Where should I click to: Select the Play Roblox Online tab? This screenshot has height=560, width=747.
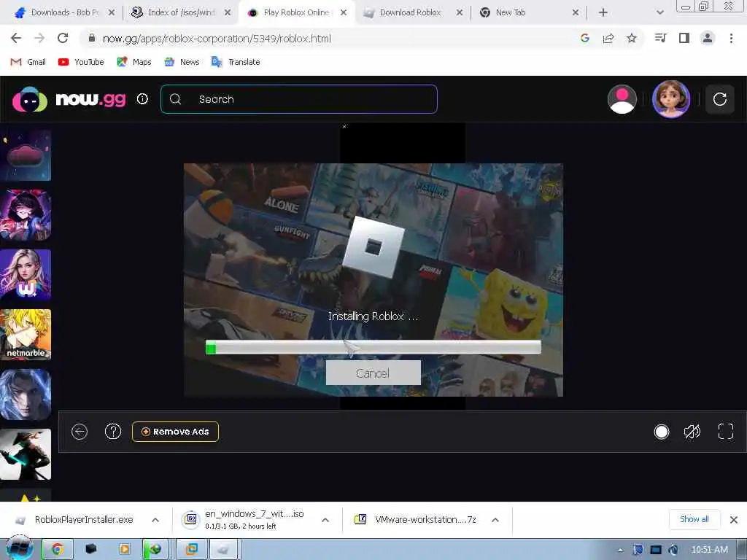tap(295, 12)
